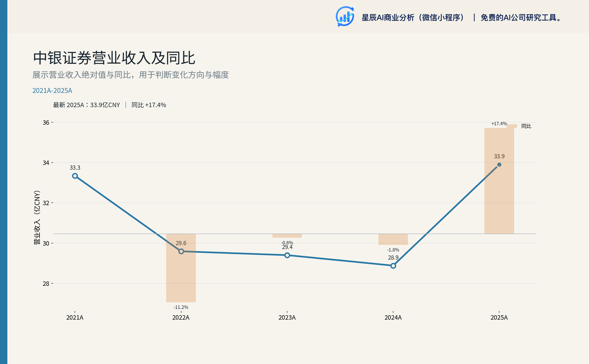
Task: Click the 同比 legend label
Action: (x=526, y=126)
